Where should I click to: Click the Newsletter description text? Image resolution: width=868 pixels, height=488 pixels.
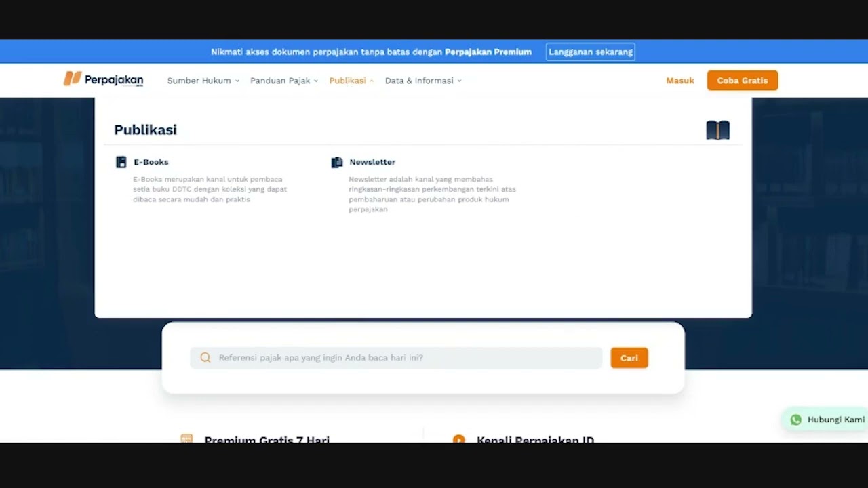[x=432, y=195]
